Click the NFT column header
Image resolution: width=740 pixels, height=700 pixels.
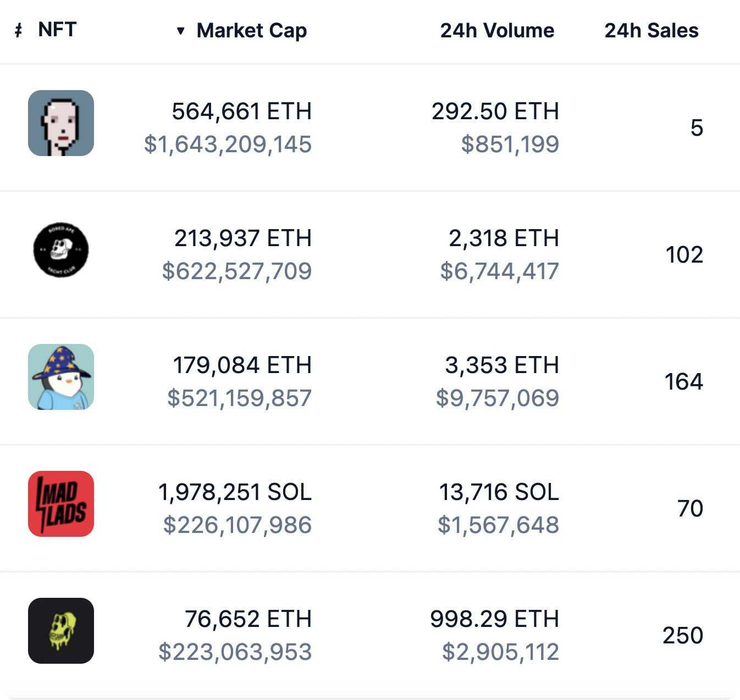pos(57,30)
